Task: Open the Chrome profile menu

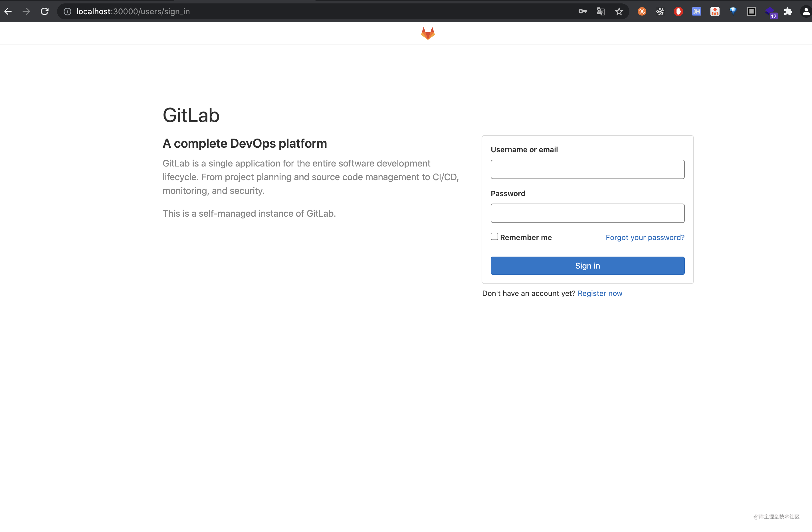Action: [x=806, y=11]
